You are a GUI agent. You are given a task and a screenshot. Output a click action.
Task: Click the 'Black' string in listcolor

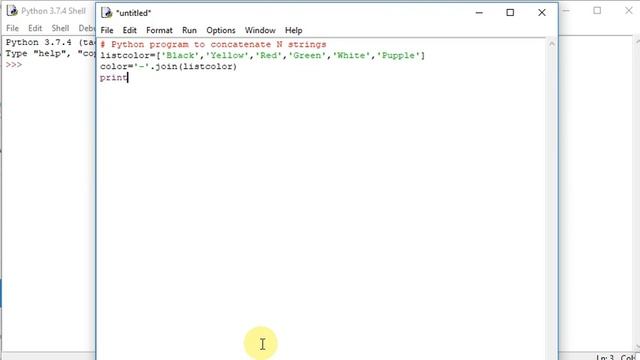click(180, 56)
